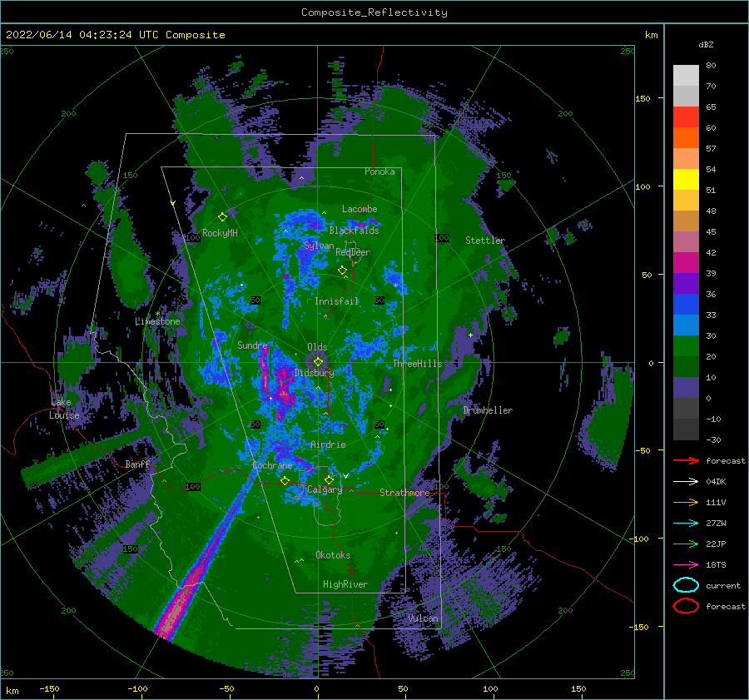The image size is (749, 700).
Task: Click the 0 dBZ purple swatch
Action: pyautogui.click(x=686, y=387)
